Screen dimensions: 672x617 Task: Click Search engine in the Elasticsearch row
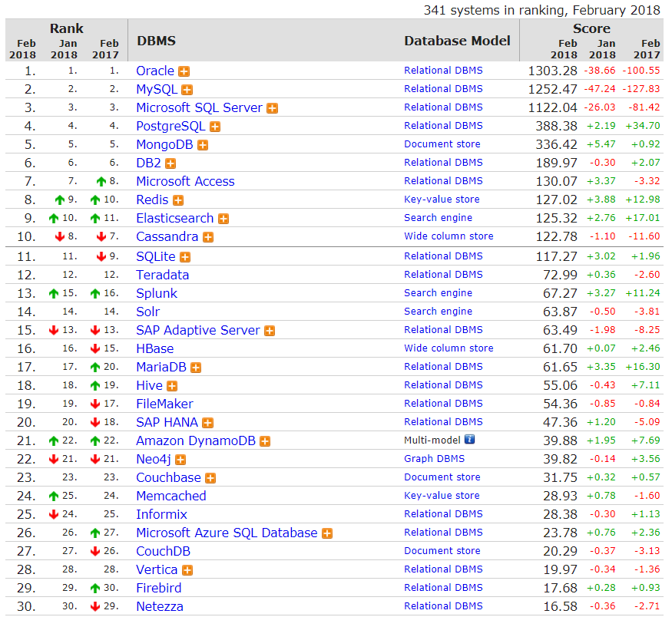point(438,217)
